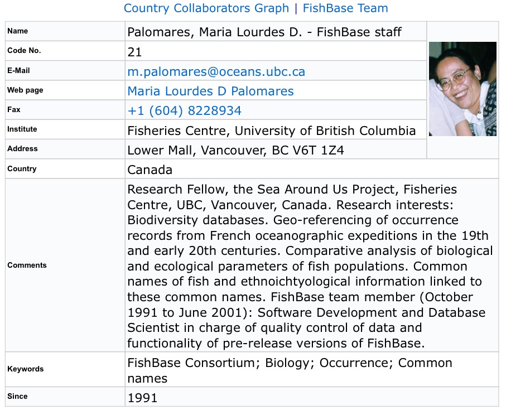
Task: Click the Comments paragraph text
Action: [x=310, y=266]
